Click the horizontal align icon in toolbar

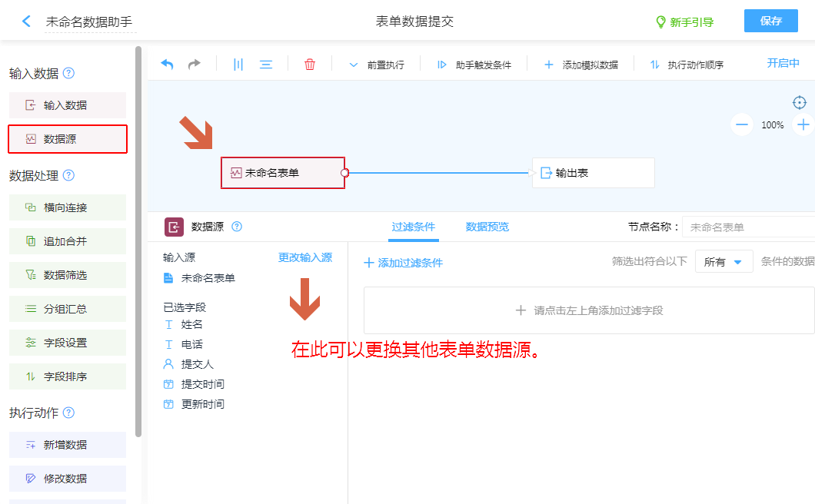tap(266, 65)
